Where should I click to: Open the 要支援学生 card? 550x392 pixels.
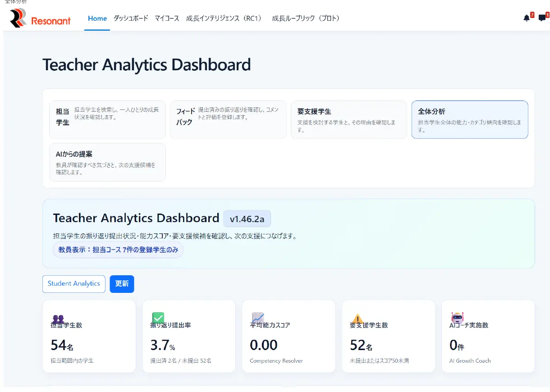(x=349, y=119)
